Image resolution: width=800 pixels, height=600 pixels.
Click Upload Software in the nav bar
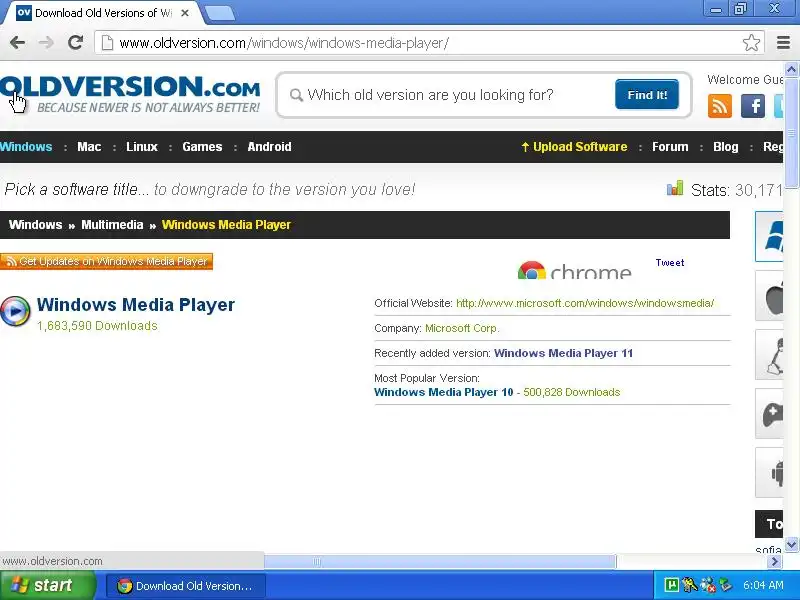pyautogui.click(x=574, y=147)
